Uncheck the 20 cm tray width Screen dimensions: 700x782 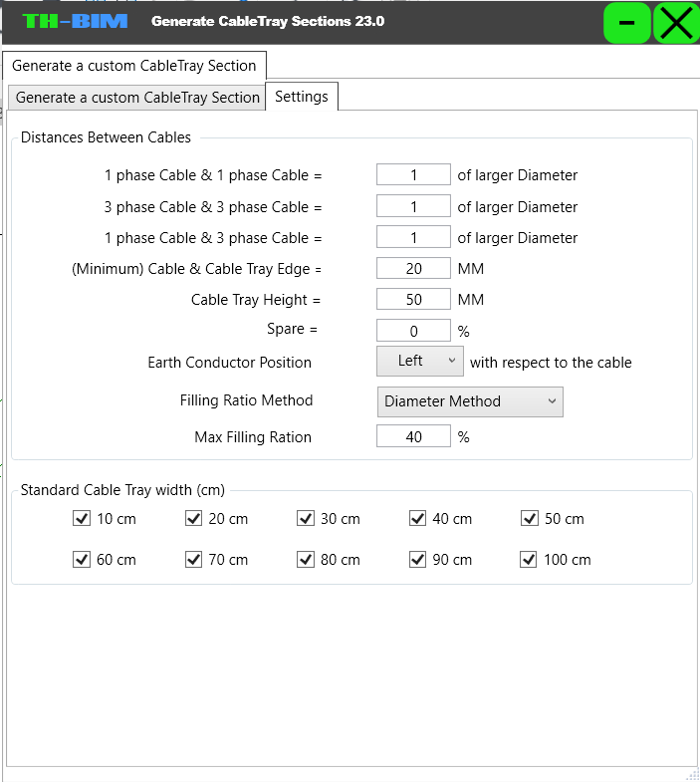(x=193, y=518)
